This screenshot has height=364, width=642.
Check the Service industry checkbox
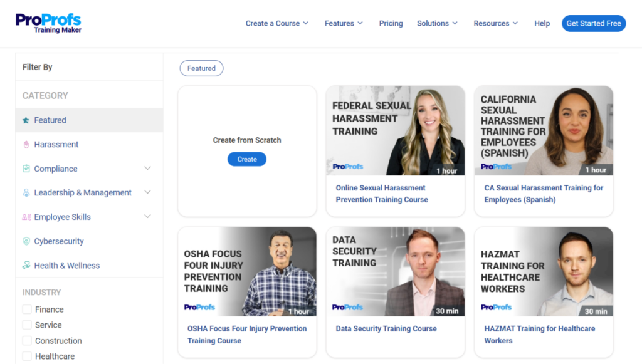tap(27, 325)
